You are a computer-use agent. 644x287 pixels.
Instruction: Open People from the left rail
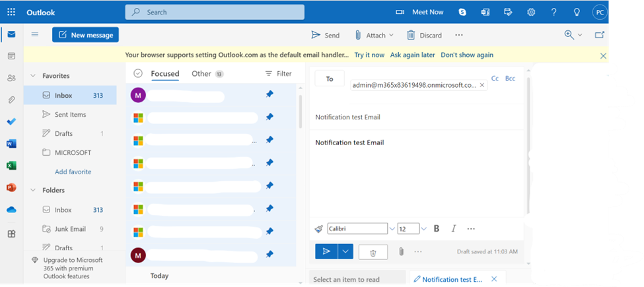click(x=11, y=78)
